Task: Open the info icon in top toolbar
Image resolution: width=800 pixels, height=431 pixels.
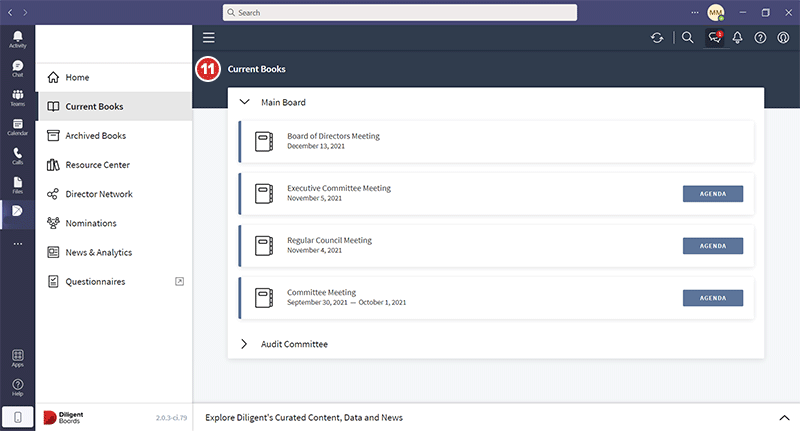Action: click(x=783, y=38)
